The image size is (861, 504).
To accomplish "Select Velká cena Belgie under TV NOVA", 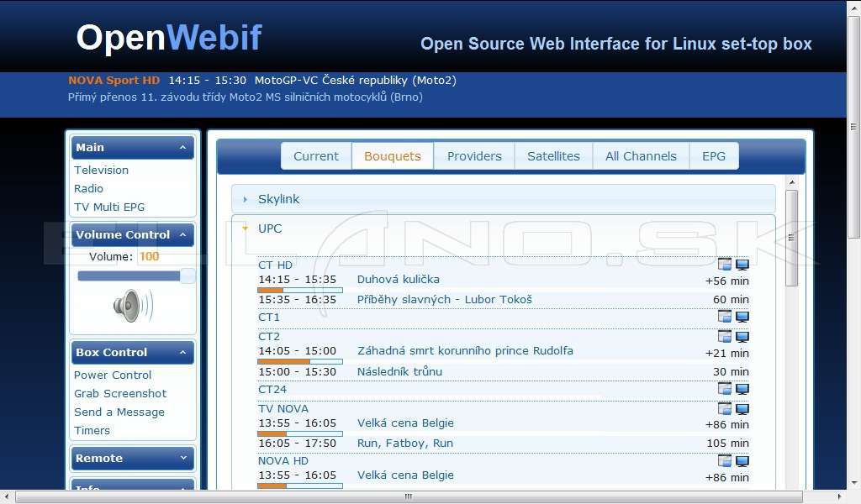I will click(406, 423).
